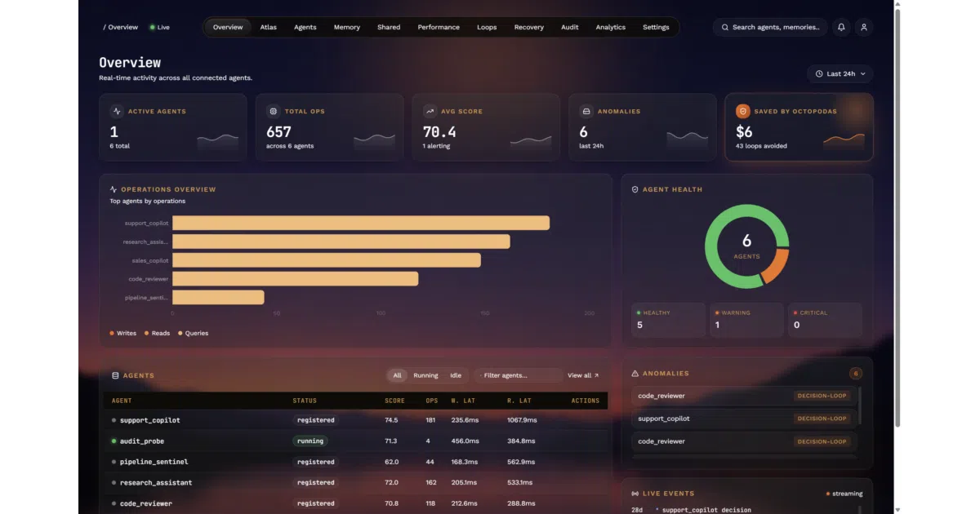Click the Agent Health shield icon

point(635,189)
